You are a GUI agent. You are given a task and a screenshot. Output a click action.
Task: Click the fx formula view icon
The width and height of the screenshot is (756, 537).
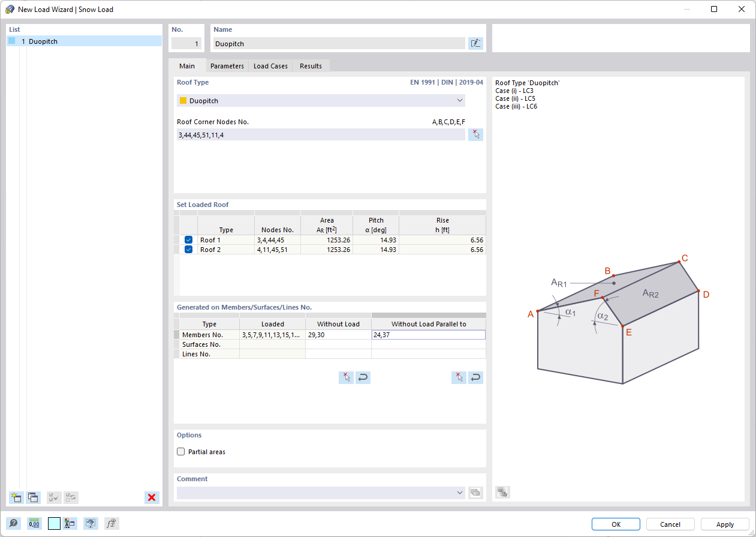(x=111, y=523)
